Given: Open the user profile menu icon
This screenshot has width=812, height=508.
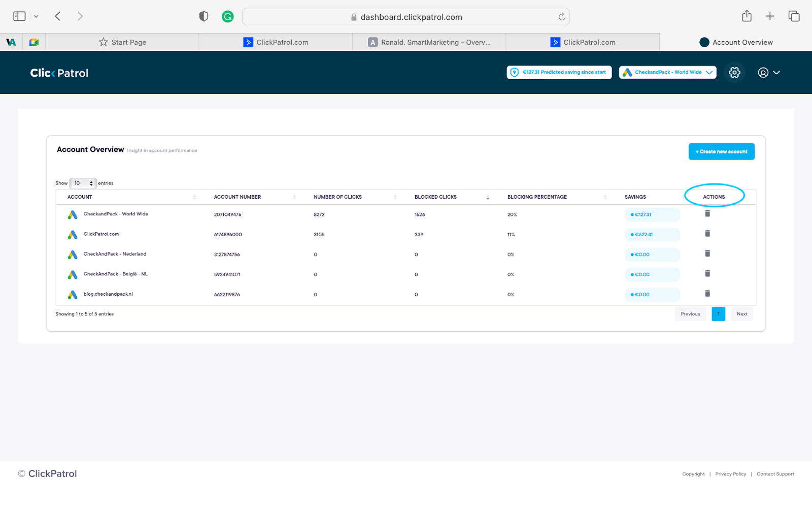Looking at the screenshot, I should (x=763, y=73).
